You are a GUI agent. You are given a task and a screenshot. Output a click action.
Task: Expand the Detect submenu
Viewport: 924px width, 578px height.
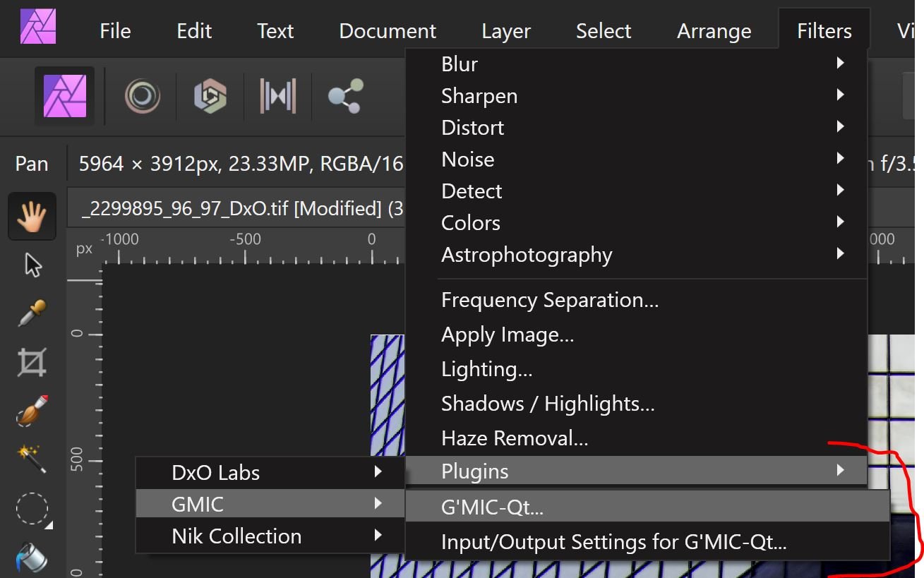pos(636,191)
